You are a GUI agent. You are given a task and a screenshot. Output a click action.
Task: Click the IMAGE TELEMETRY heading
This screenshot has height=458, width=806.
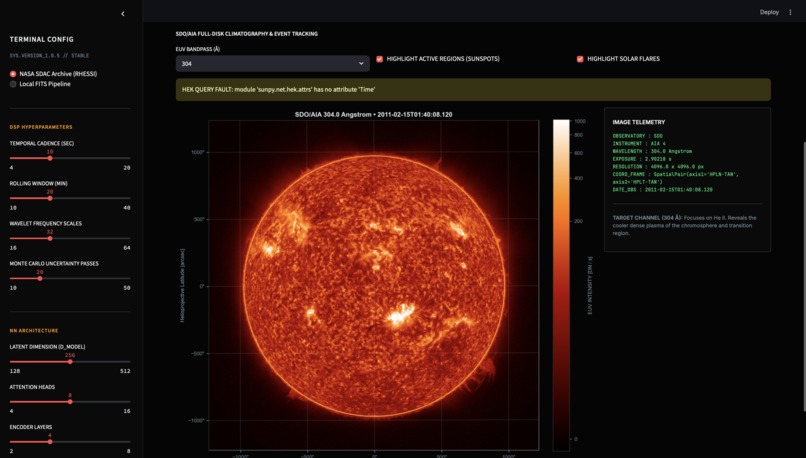(639, 122)
